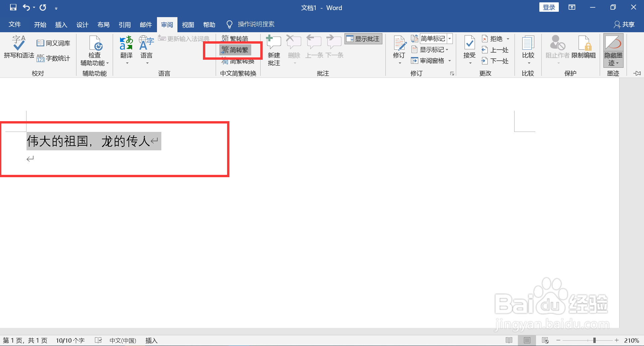Switch to Print Layout view

[527, 340]
